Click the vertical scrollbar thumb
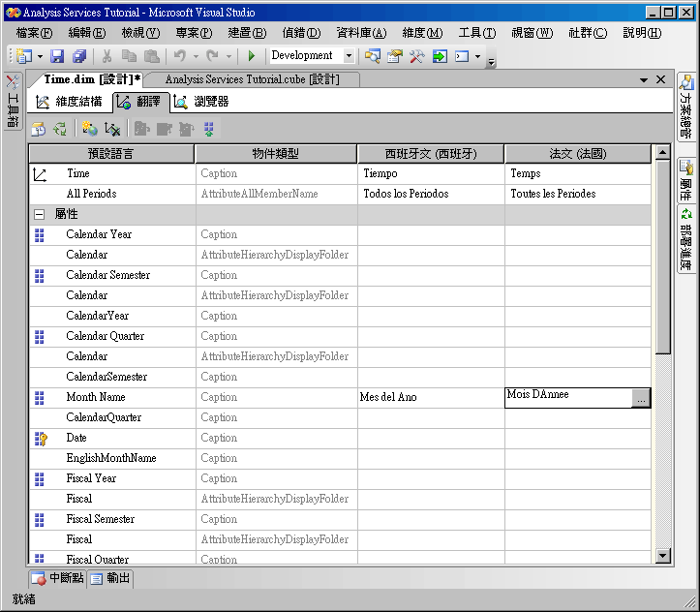The height and width of the screenshot is (612, 700). click(663, 258)
